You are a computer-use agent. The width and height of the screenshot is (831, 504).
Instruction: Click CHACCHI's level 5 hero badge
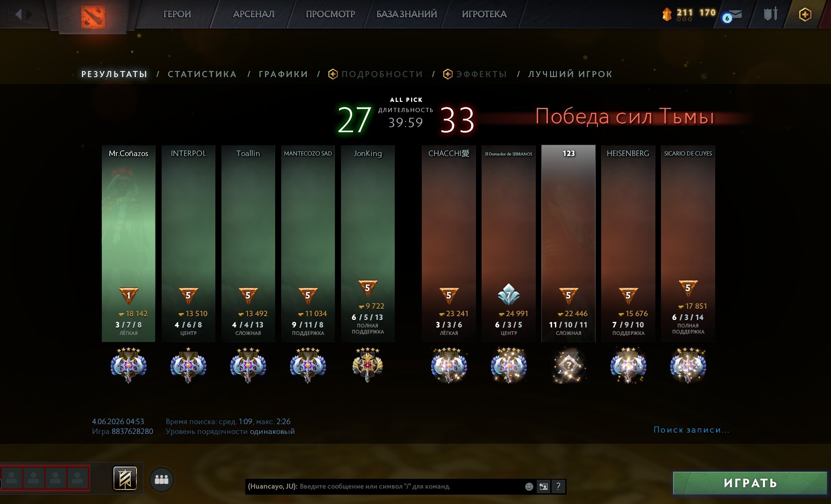[x=449, y=295]
